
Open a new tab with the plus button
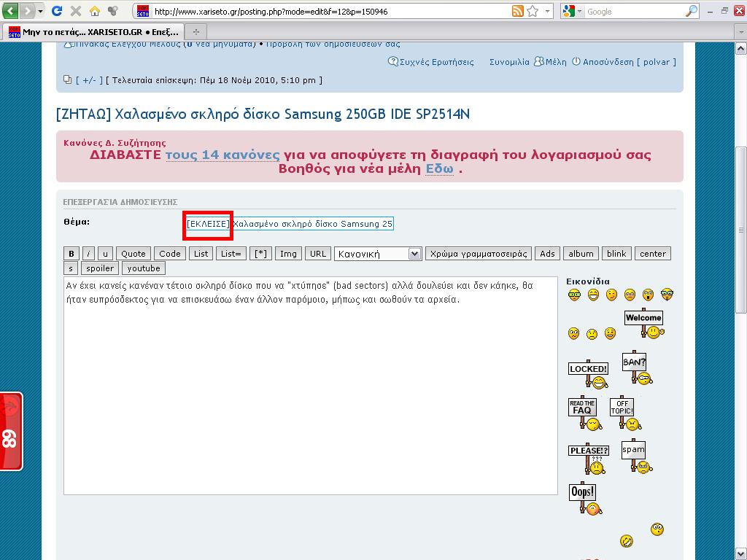click(x=196, y=32)
